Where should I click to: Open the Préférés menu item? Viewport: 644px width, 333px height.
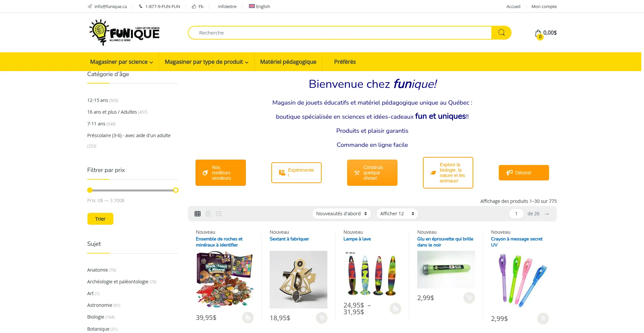coord(345,62)
